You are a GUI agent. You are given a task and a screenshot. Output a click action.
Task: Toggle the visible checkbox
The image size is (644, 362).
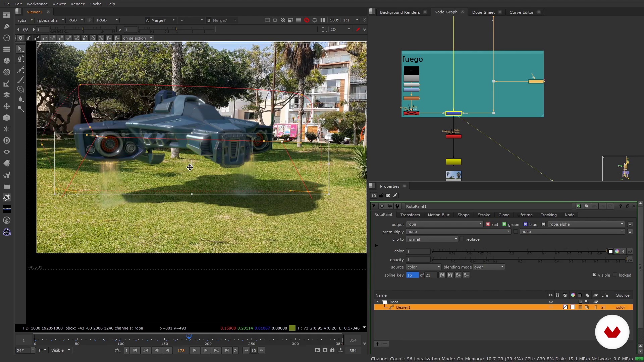tap(594, 275)
